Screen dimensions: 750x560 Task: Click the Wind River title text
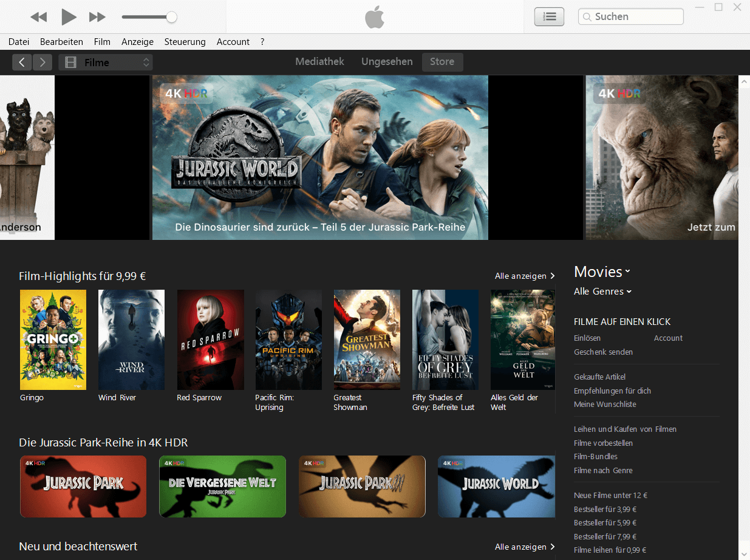point(117,398)
